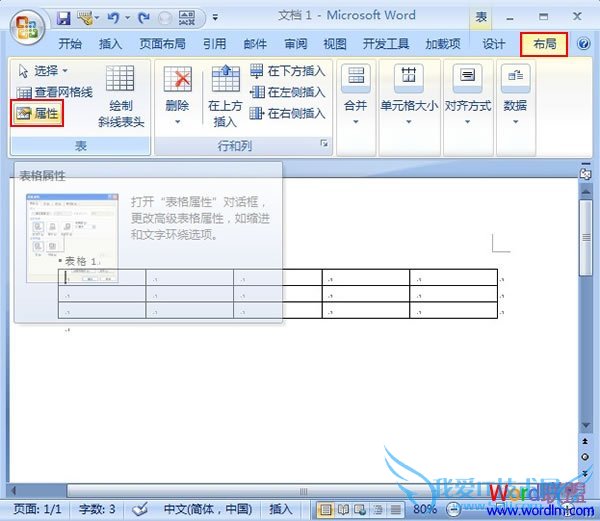Image resolution: width=600 pixels, height=521 pixels.
Task: Open Customize Quick Access Toolbar dropdown
Action: pos(215,18)
